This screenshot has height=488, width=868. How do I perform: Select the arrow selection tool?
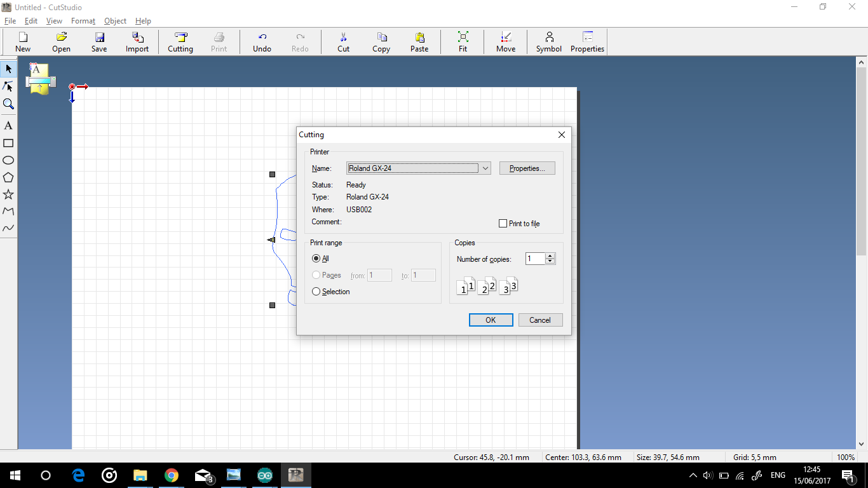point(8,69)
